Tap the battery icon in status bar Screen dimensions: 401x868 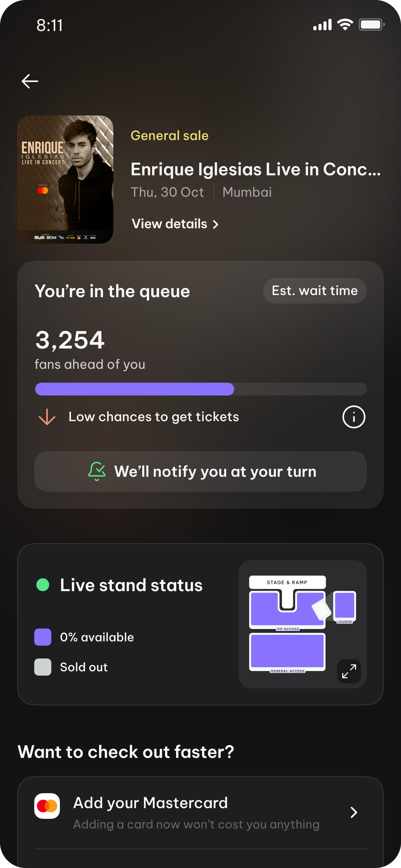click(371, 25)
